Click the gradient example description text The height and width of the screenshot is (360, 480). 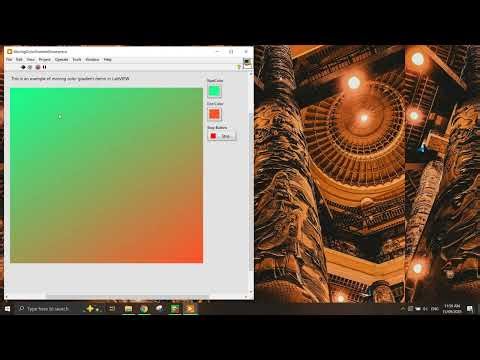[70, 79]
